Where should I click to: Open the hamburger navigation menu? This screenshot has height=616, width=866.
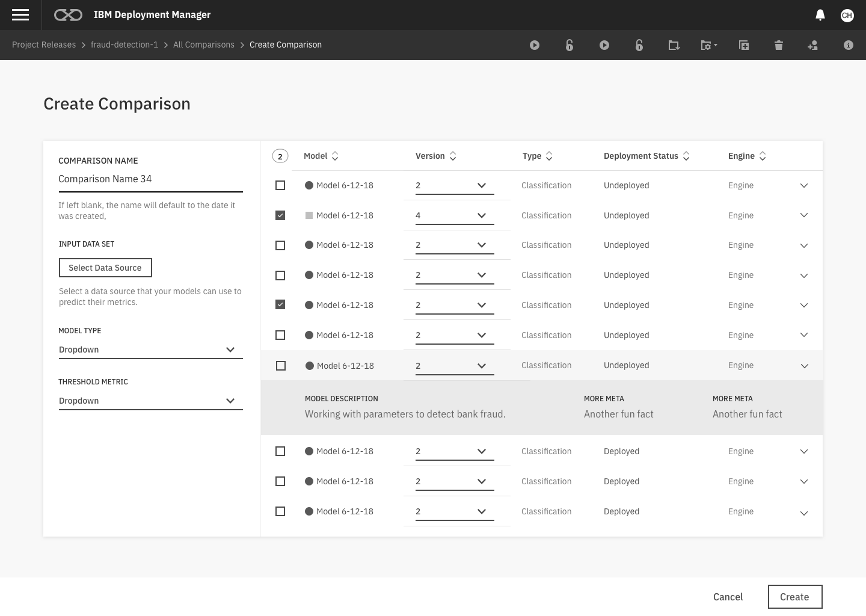tap(20, 15)
